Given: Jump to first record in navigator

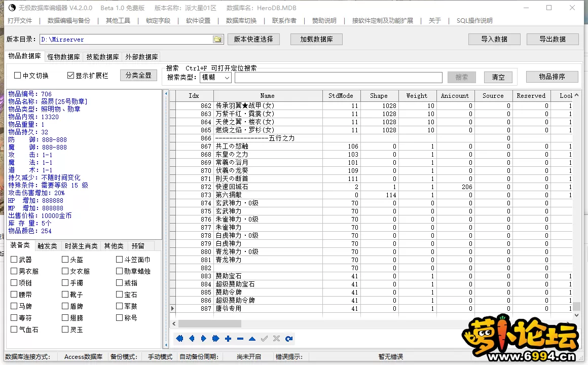Looking at the screenshot, I should tap(179, 339).
